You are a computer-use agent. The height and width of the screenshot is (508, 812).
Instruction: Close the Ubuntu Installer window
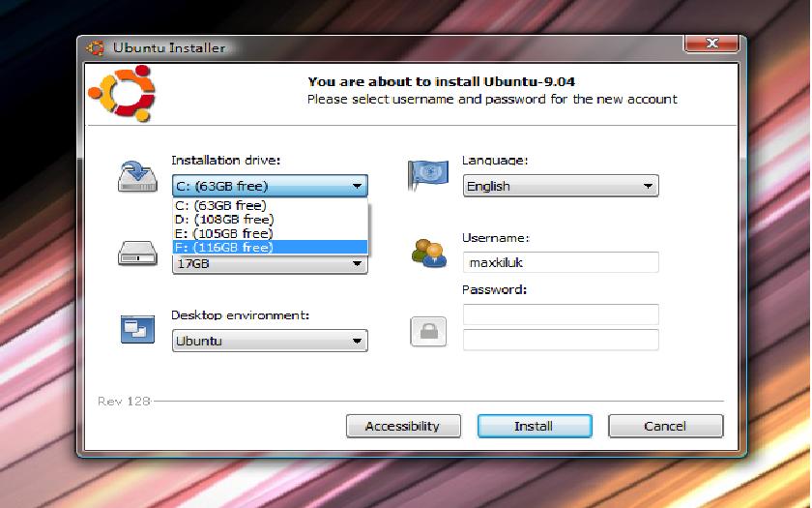(x=712, y=44)
